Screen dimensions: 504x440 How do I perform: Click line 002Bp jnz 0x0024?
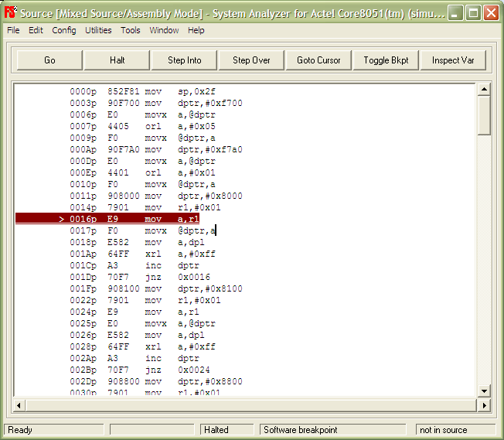140,369
